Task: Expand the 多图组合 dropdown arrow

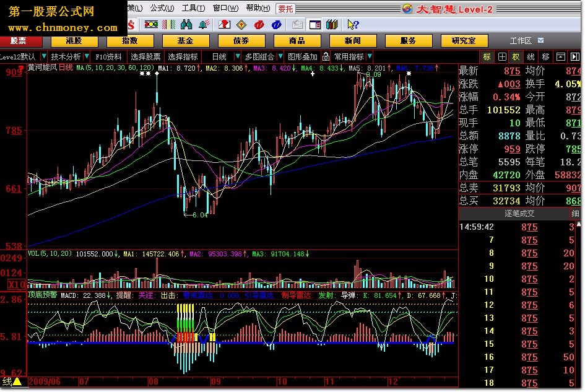Action: point(280,56)
